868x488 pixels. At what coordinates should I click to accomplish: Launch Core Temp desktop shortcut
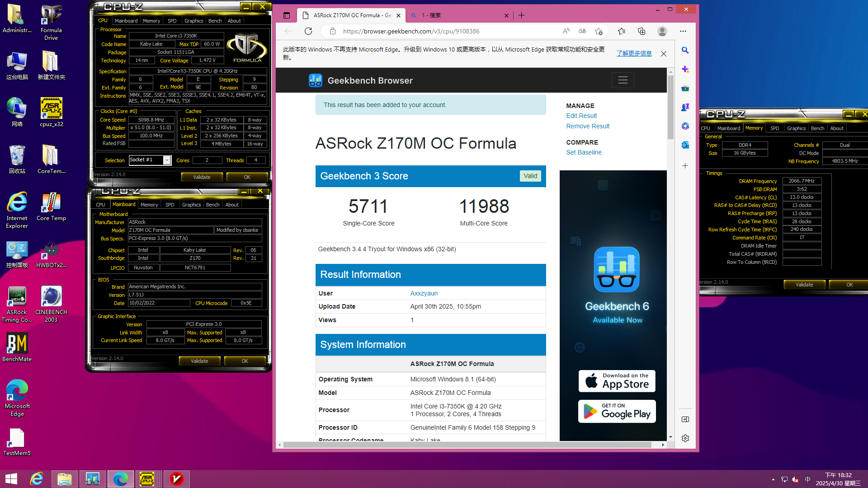coord(51,206)
